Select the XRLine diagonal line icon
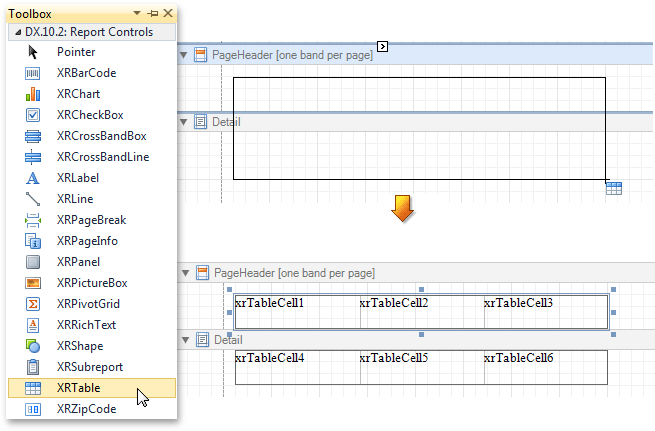 pyautogui.click(x=33, y=199)
